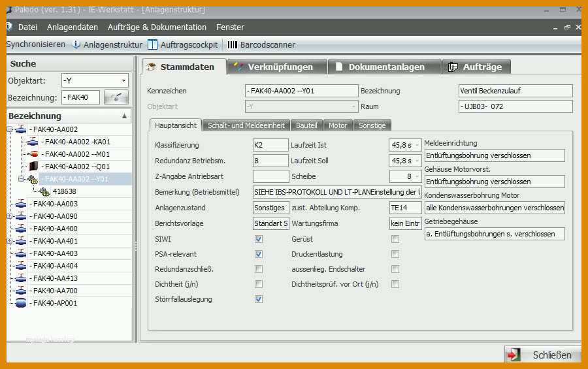Switch to the Sonstige tab
Image resolution: width=588 pixels, height=369 pixels.
tap(372, 125)
